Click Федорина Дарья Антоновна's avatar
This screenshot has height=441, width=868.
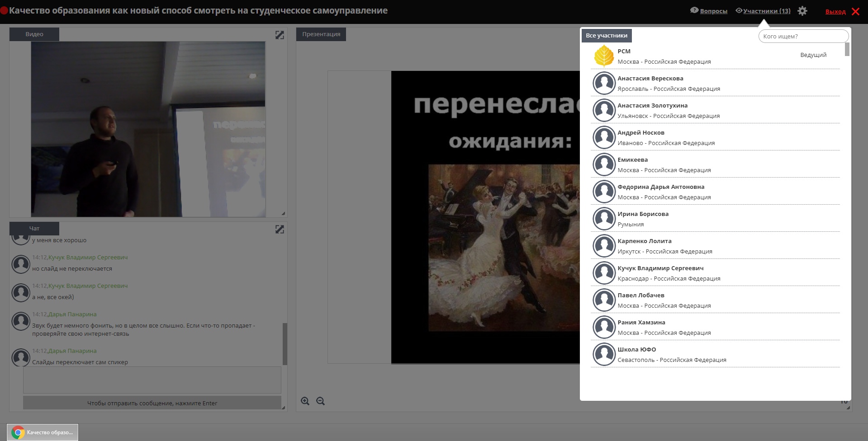(604, 192)
